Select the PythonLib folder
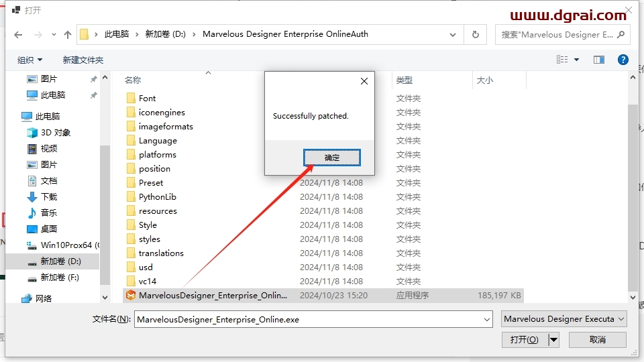 click(x=157, y=197)
